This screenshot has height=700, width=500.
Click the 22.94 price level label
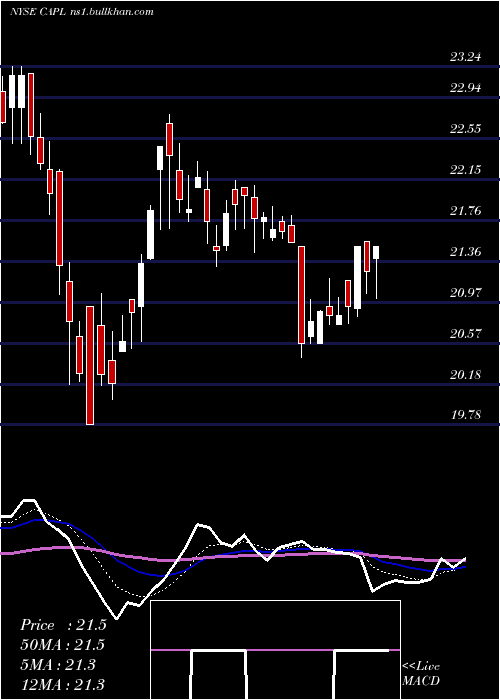click(466, 88)
